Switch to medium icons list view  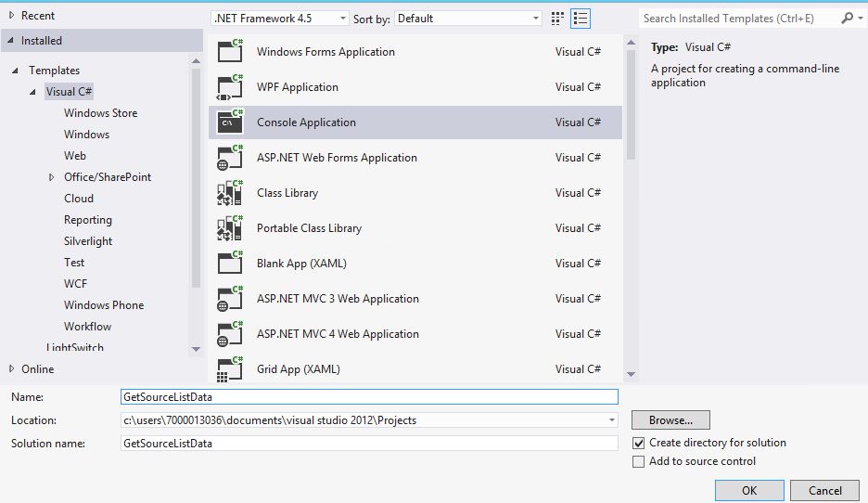[581, 18]
